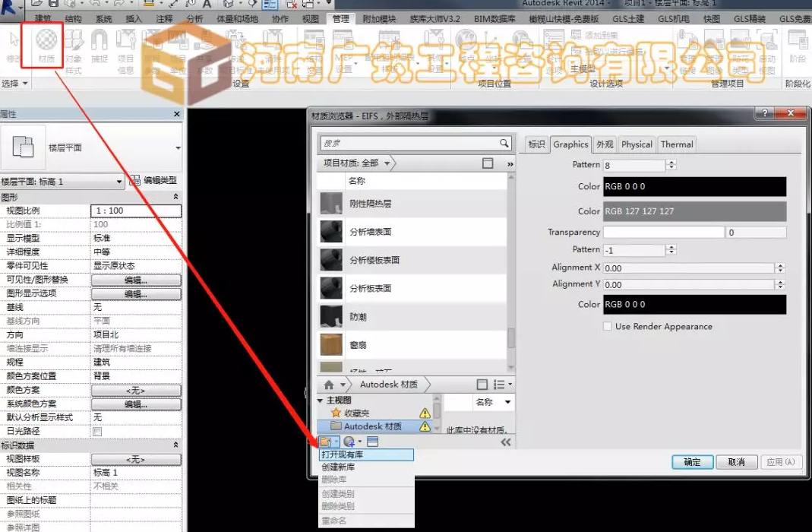The image size is (812, 532).
Task: Open the home icon dropdown arrow
Action: tap(343, 385)
